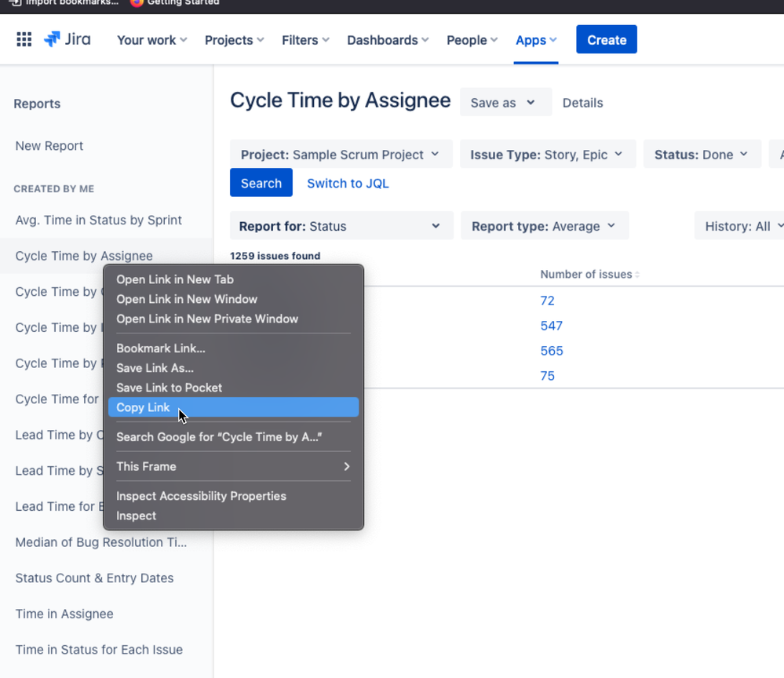Viewport: 784px width, 678px height.
Task: Open the Apps menu
Action: [536, 40]
